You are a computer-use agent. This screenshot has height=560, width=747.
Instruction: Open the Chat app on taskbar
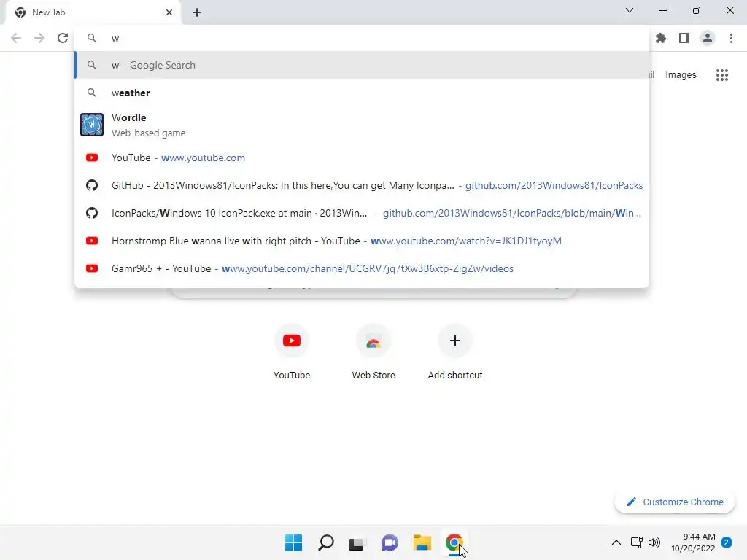390,542
